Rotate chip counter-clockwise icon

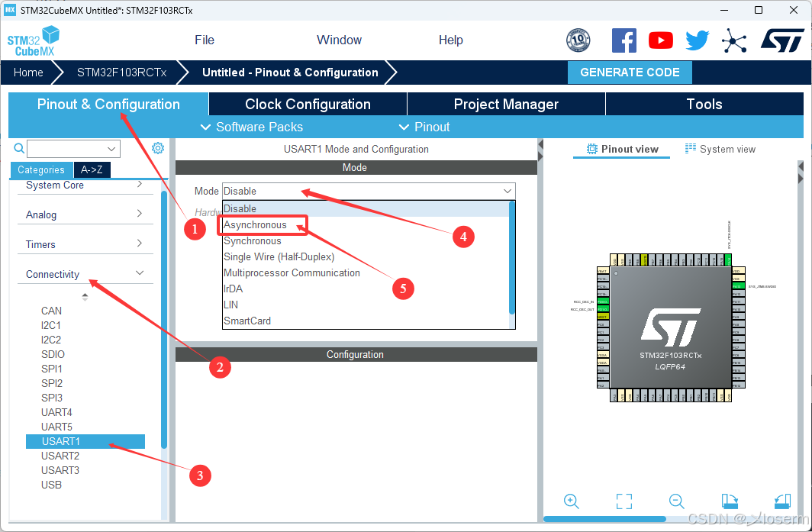[x=782, y=501]
